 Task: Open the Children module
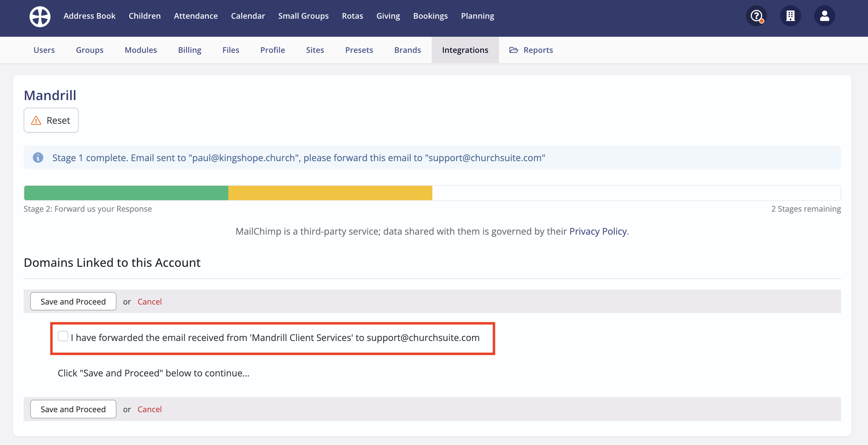pyautogui.click(x=145, y=16)
